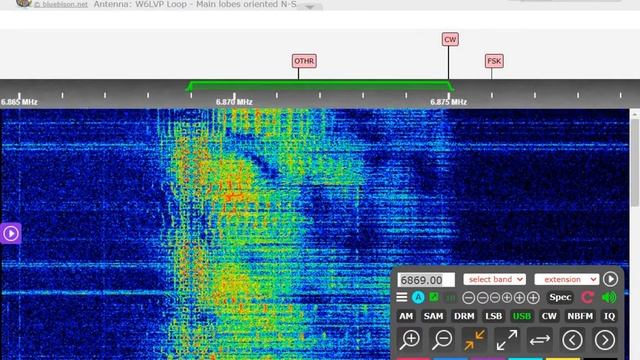Click the green link square icon
This screenshot has width=640, height=360.
tap(434, 297)
